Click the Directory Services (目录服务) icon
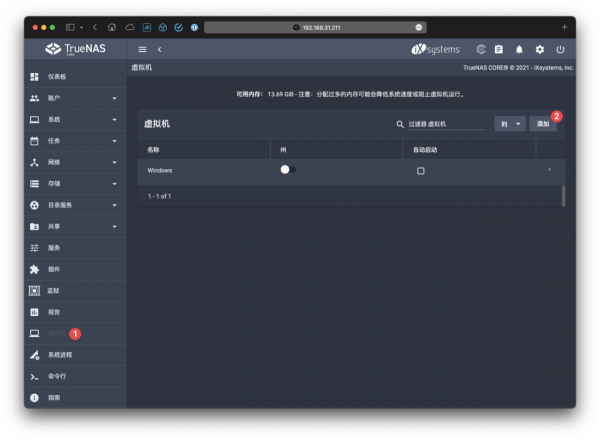 (x=34, y=205)
